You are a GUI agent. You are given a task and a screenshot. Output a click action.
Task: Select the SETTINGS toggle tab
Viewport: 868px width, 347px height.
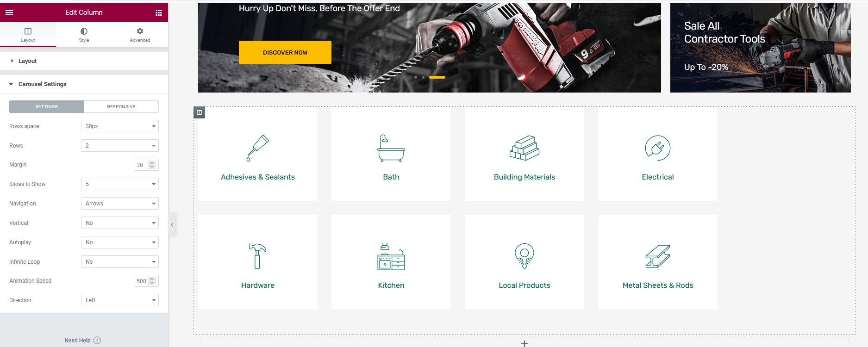coord(47,106)
